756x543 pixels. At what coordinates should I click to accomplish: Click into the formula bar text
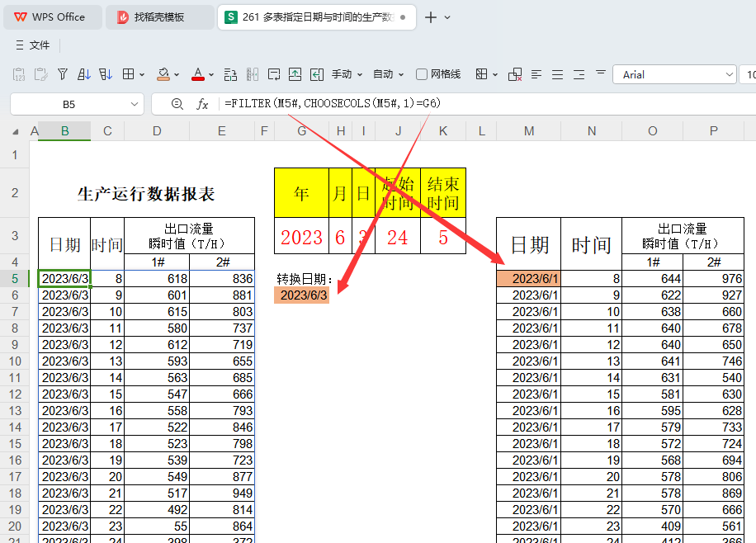click(333, 103)
